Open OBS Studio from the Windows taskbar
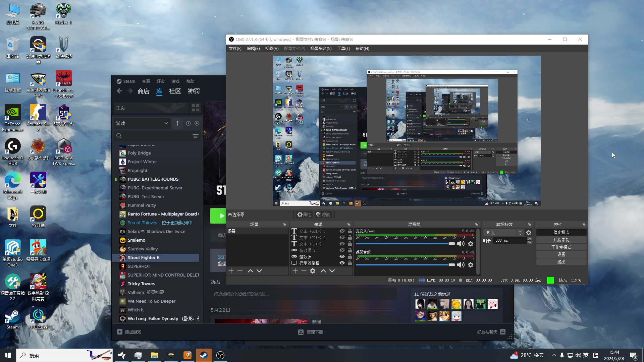 coord(220,355)
